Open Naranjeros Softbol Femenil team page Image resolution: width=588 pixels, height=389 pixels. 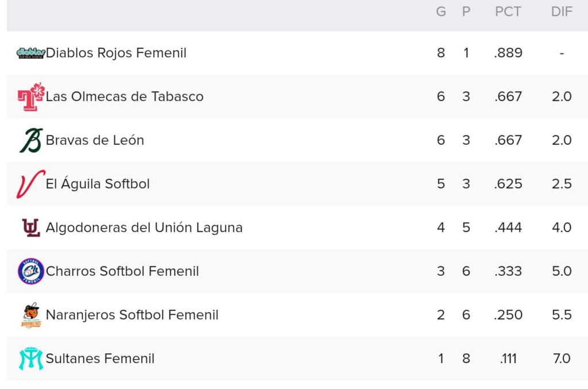coord(132,315)
